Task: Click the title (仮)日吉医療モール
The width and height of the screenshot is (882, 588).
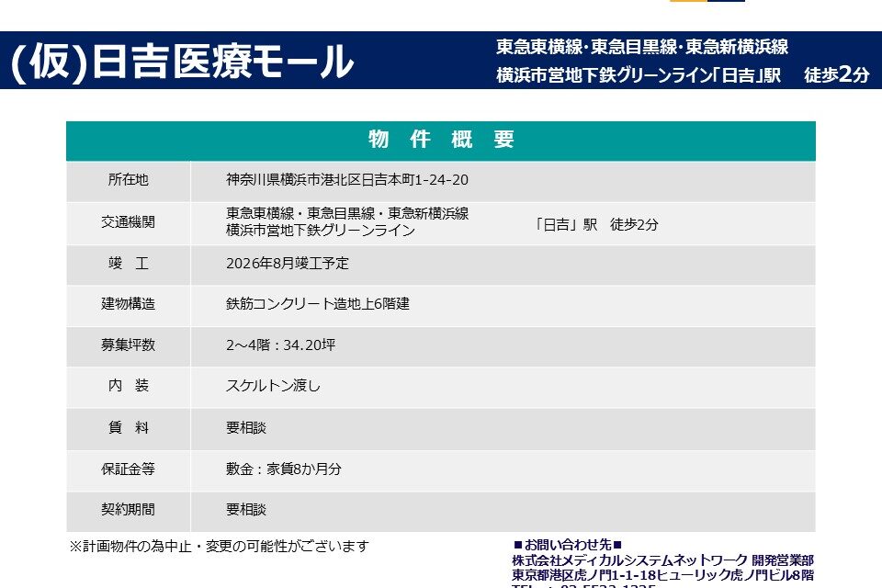Action: (x=181, y=62)
